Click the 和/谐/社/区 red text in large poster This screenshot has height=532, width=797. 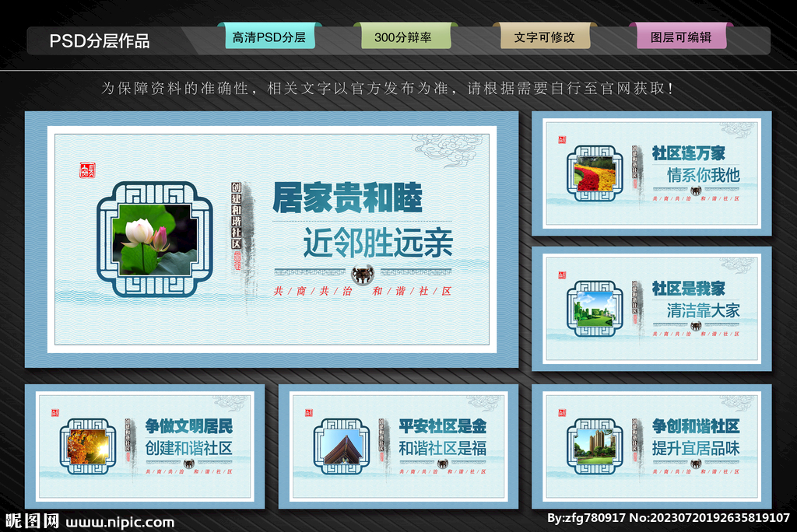point(412,291)
